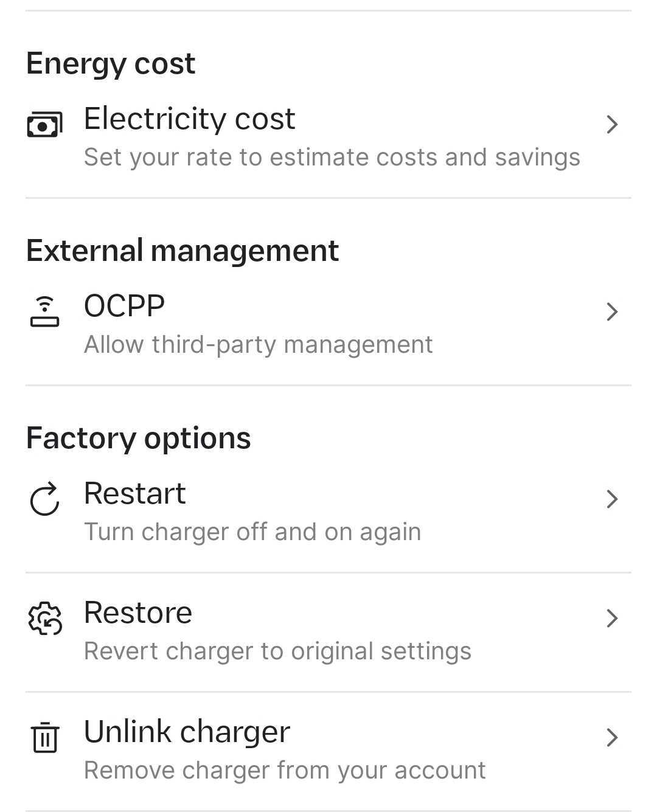Tap the trash can Unlink icon
The height and width of the screenshot is (812, 657).
click(44, 737)
